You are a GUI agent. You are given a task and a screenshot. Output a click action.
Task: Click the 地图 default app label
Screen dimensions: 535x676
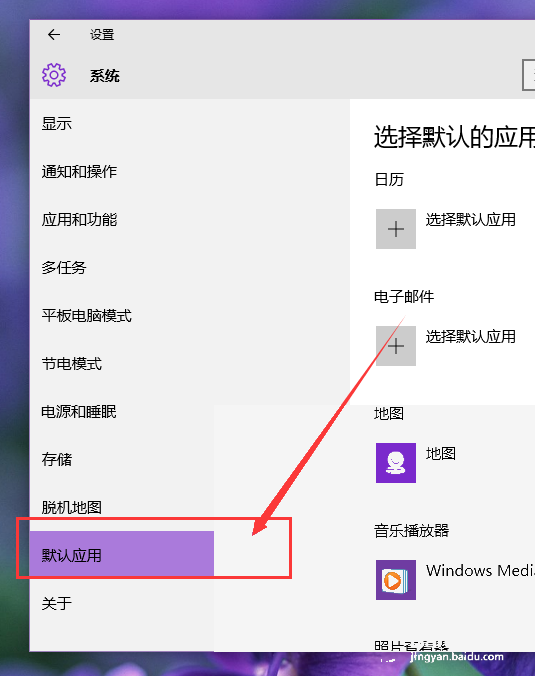tap(441, 453)
